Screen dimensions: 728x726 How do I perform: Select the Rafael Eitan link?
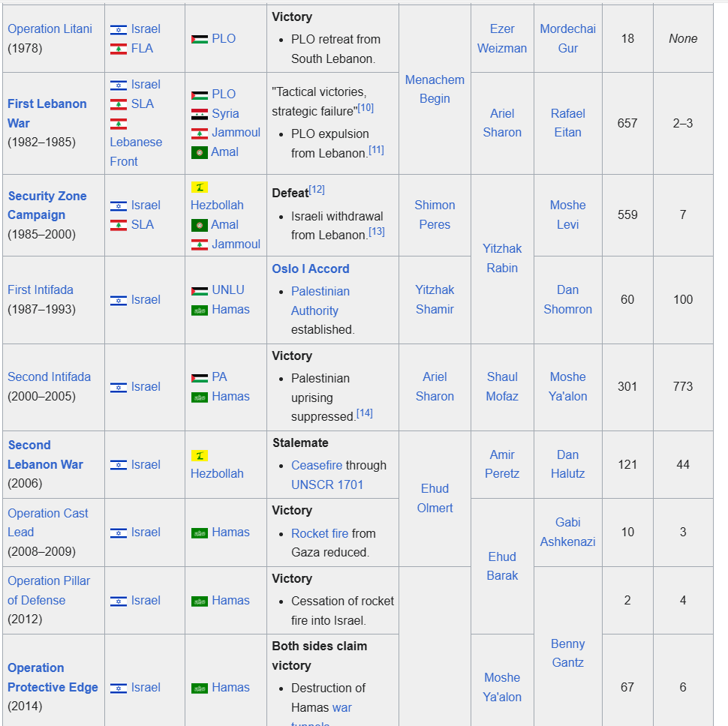point(567,122)
